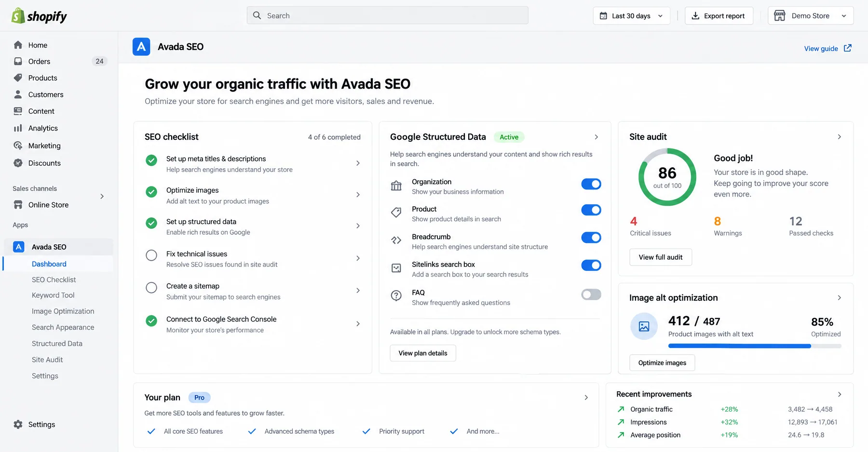Click the Breadcrumb code icon
Screen dimensions: 868x452
(x=396, y=240)
